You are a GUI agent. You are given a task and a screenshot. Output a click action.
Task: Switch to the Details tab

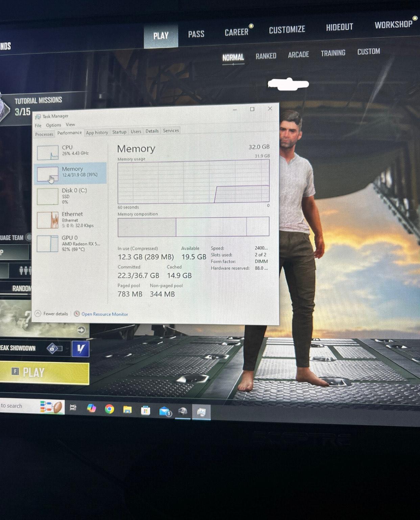[152, 131]
